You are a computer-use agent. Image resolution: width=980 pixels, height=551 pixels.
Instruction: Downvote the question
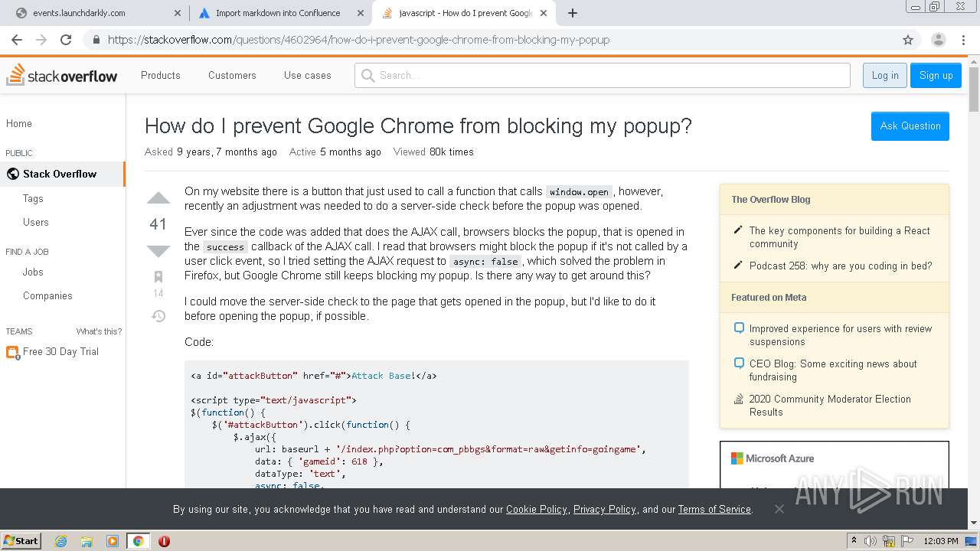point(158,251)
